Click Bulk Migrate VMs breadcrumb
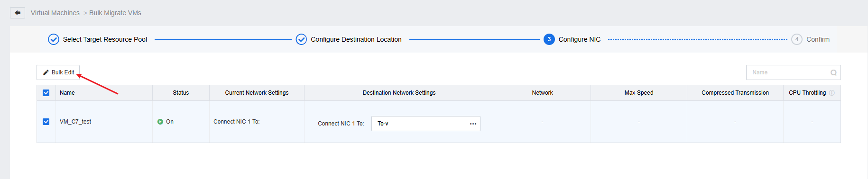Image resolution: width=868 pixels, height=179 pixels. tap(115, 13)
